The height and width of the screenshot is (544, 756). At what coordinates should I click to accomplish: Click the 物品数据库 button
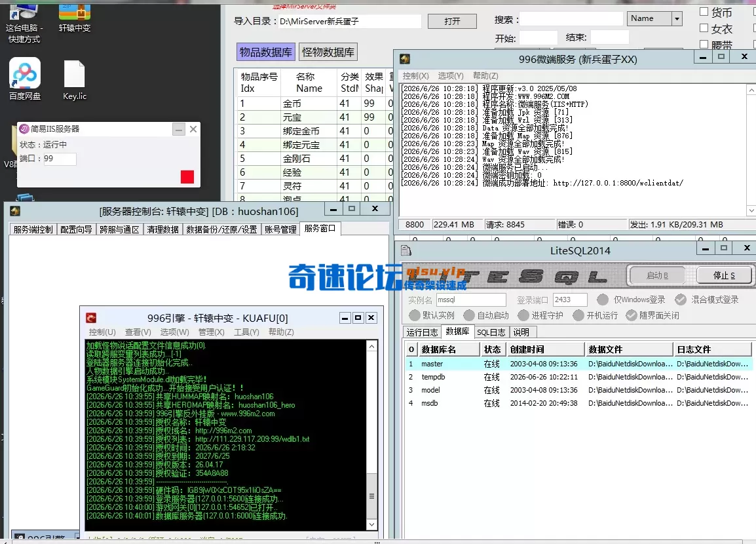pyautogui.click(x=266, y=52)
